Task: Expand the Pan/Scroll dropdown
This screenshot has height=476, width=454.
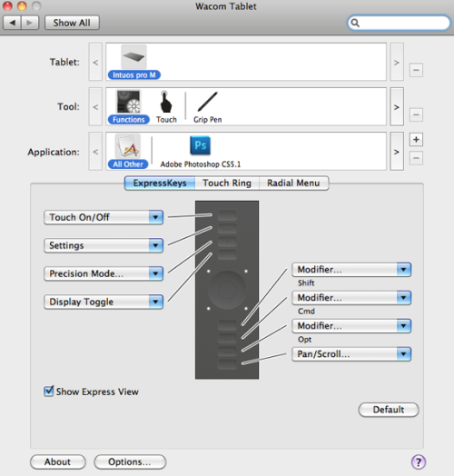Action: 351,354
